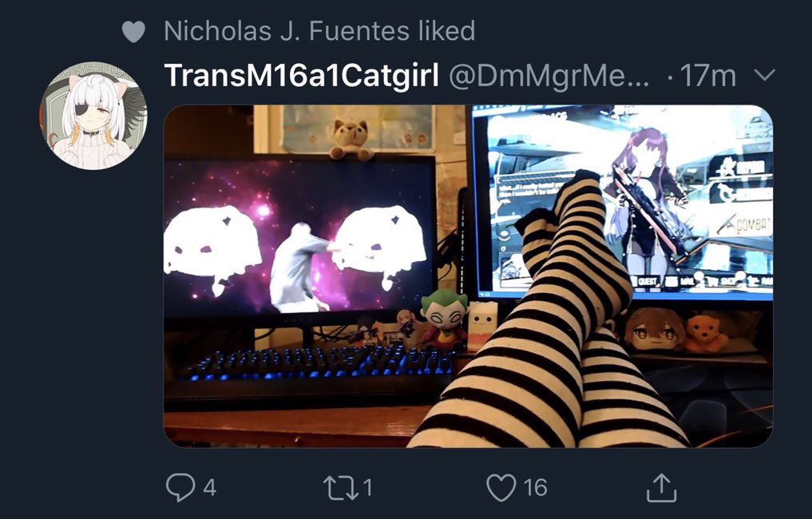Click the COMBAT button in the game photo
812x519 pixels.
point(744,224)
